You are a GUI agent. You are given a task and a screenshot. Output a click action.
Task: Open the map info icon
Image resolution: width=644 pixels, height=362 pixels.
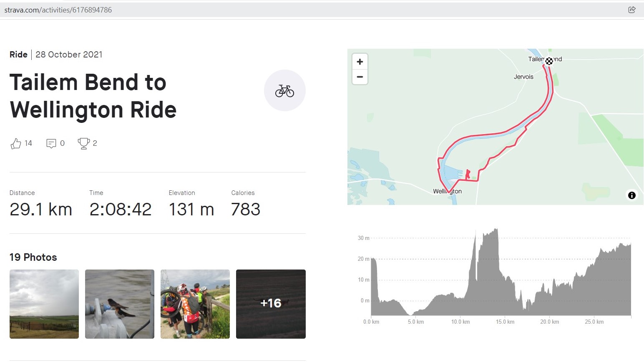point(631,195)
